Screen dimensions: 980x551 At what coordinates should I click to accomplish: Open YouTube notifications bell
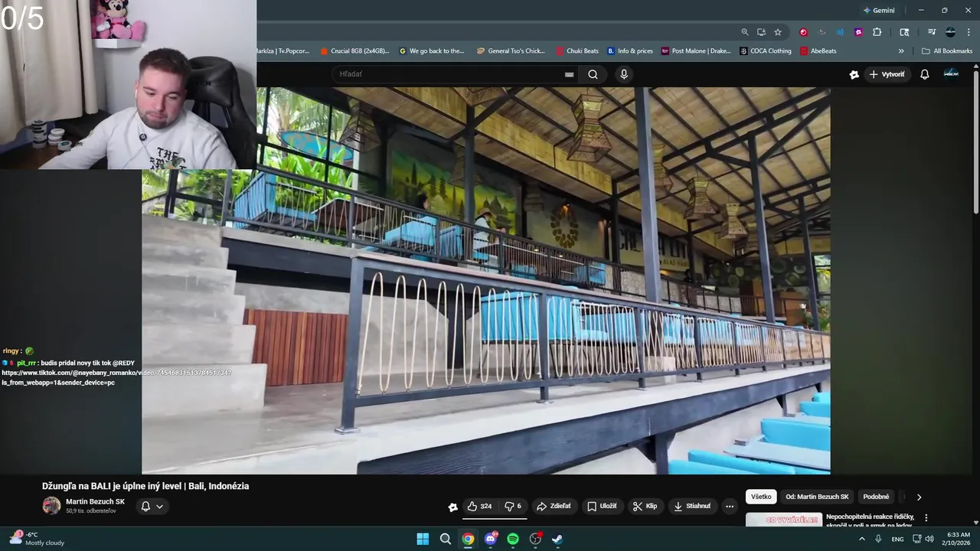924,74
